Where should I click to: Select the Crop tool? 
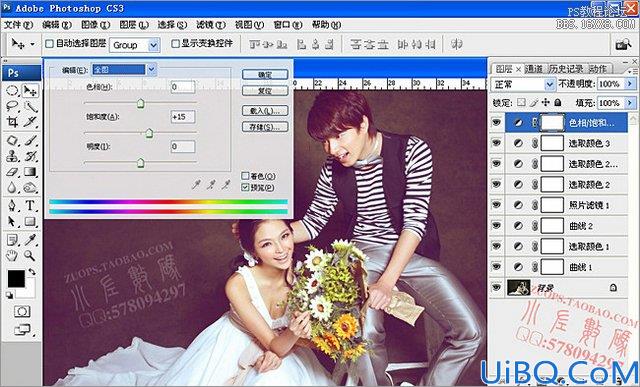click(12, 122)
